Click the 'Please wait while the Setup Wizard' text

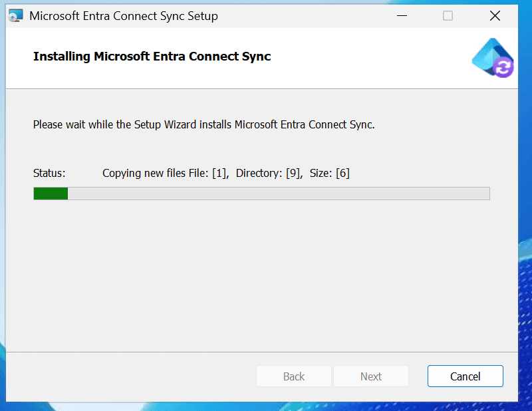click(204, 124)
